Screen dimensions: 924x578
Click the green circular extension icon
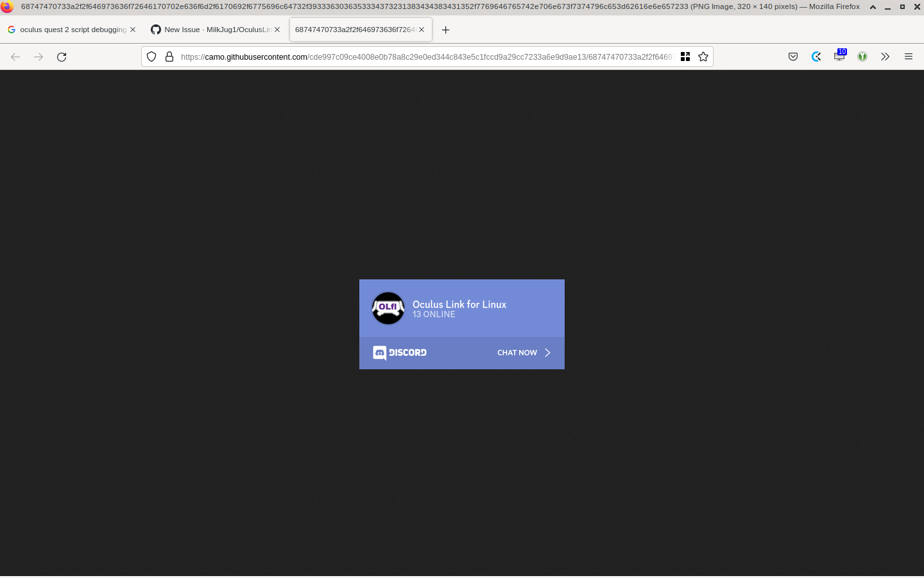coord(862,57)
